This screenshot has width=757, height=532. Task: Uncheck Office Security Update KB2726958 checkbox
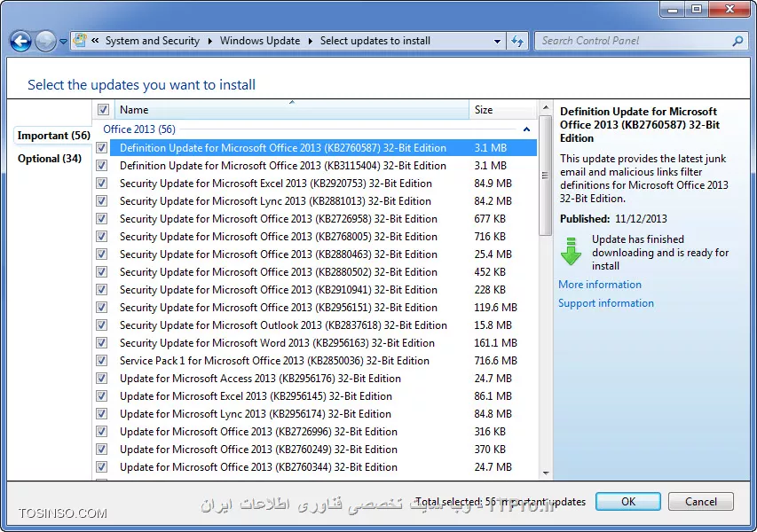click(101, 218)
